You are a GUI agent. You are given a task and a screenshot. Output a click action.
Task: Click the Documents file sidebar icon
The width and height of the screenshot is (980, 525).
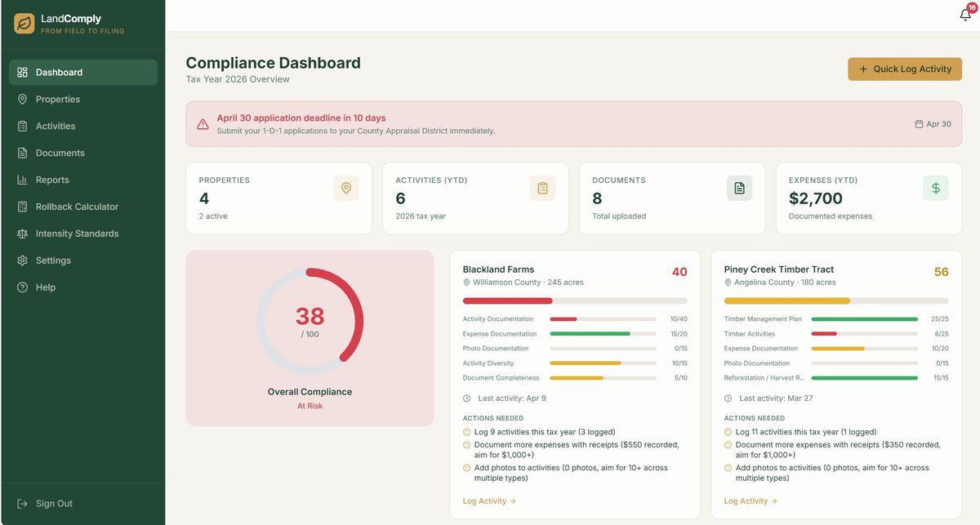pos(22,153)
